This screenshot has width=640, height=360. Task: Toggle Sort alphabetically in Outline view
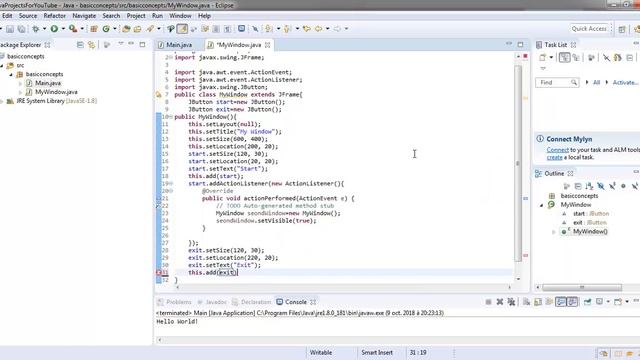pos(589,186)
